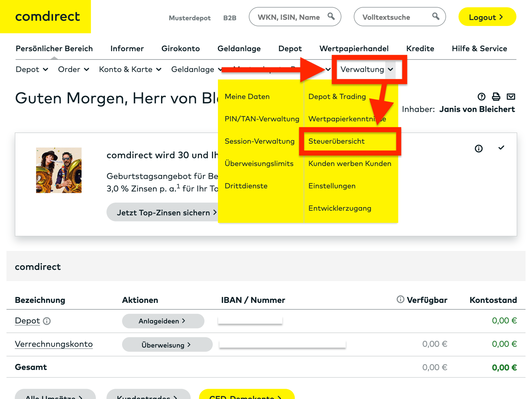Switch to the Wertpapierhandel tab
The height and width of the screenshot is (399, 532).
click(x=354, y=49)
